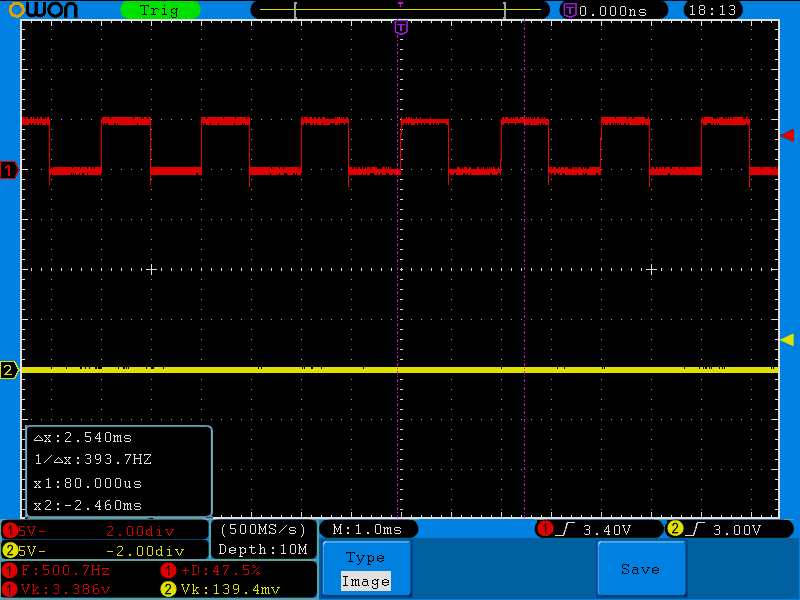Click the dashed magenta cursor line
Viewport: 800px width, 600px height.
pyautogui.click(x=524, y=250)
